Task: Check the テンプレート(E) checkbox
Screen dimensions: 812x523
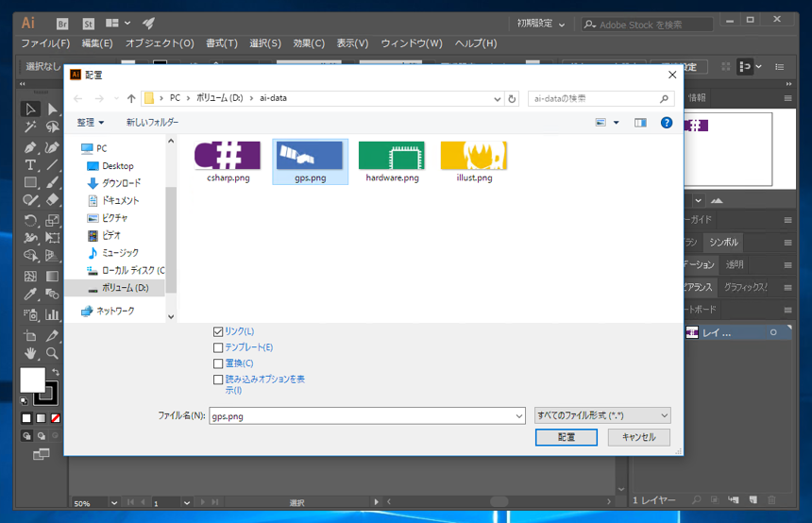Action: click(218, 347)
